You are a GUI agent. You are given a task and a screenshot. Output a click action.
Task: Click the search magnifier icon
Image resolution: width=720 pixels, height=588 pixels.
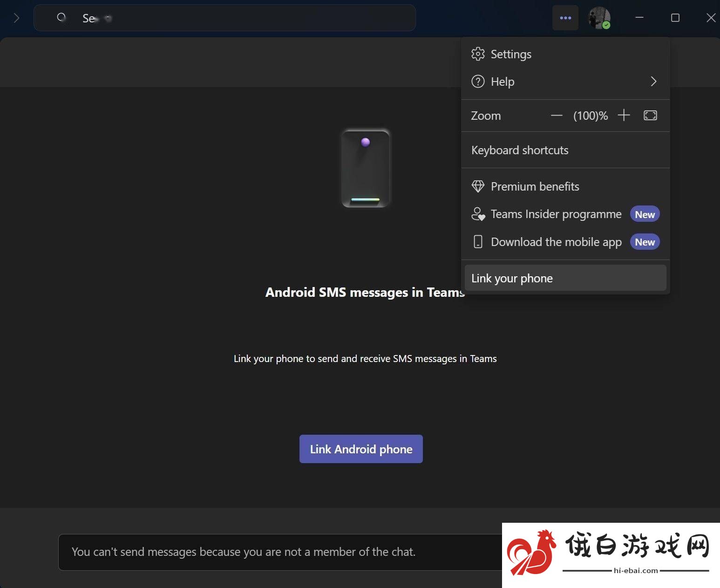61,18
